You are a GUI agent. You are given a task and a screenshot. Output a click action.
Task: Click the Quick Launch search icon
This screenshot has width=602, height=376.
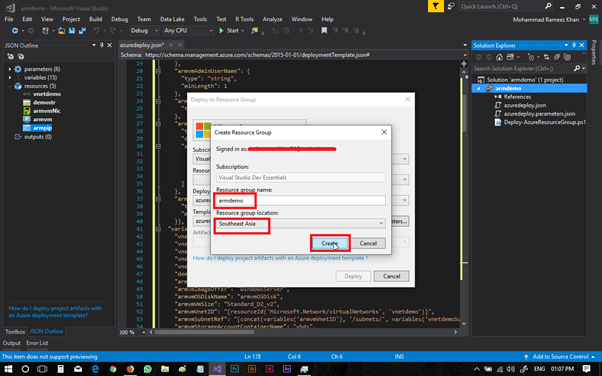coord(548,6)
